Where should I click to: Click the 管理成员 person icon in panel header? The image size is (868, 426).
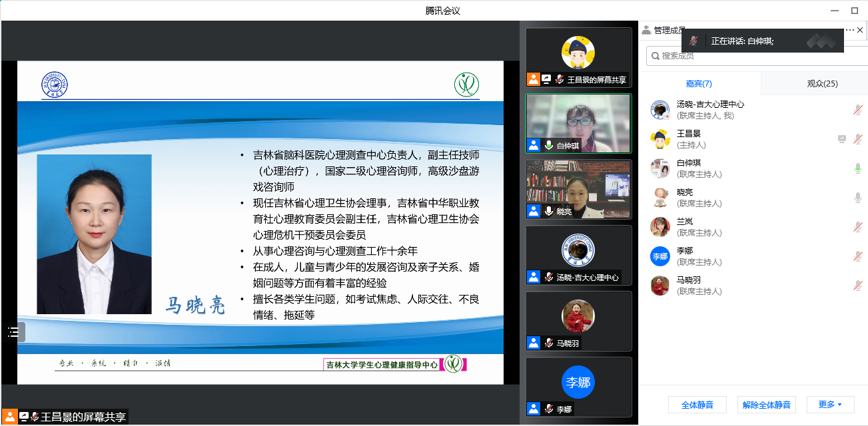pos(646,30)
